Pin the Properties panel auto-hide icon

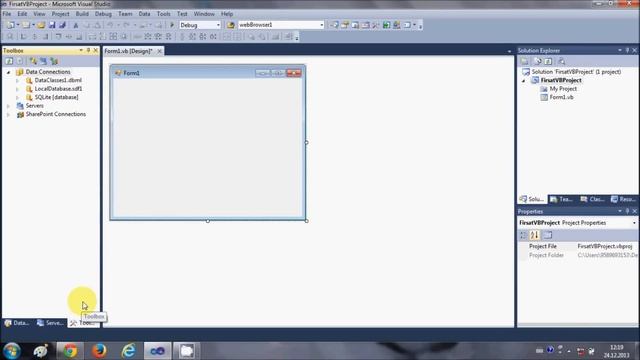[x=627, y=211]
